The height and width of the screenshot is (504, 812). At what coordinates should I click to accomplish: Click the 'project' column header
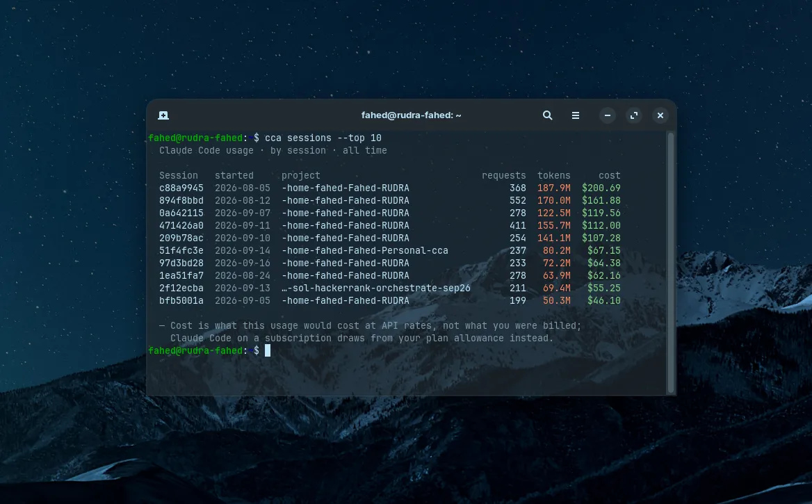point(301,176)
